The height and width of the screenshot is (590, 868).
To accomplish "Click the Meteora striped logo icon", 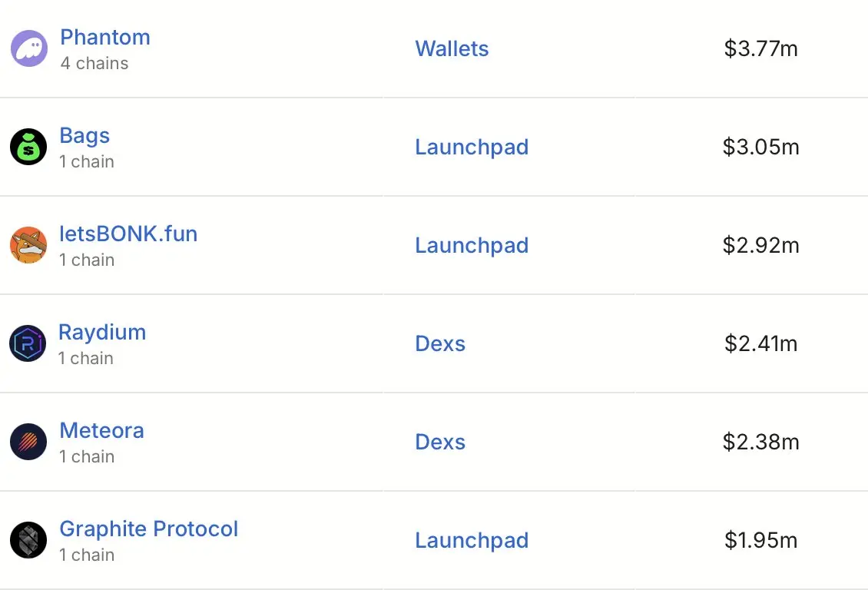I will [28, 442].
